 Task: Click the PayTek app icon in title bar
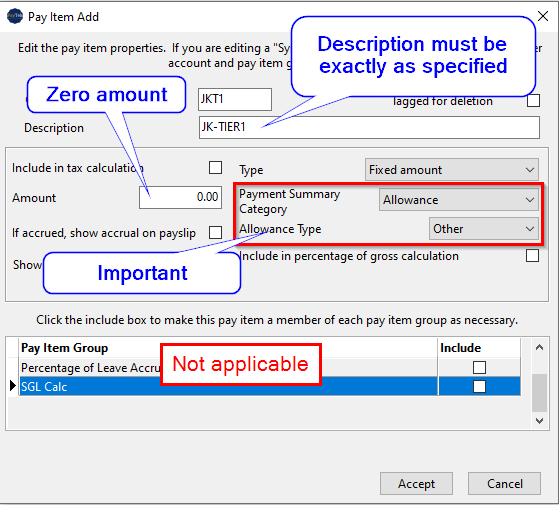click(x=15, y=16)
